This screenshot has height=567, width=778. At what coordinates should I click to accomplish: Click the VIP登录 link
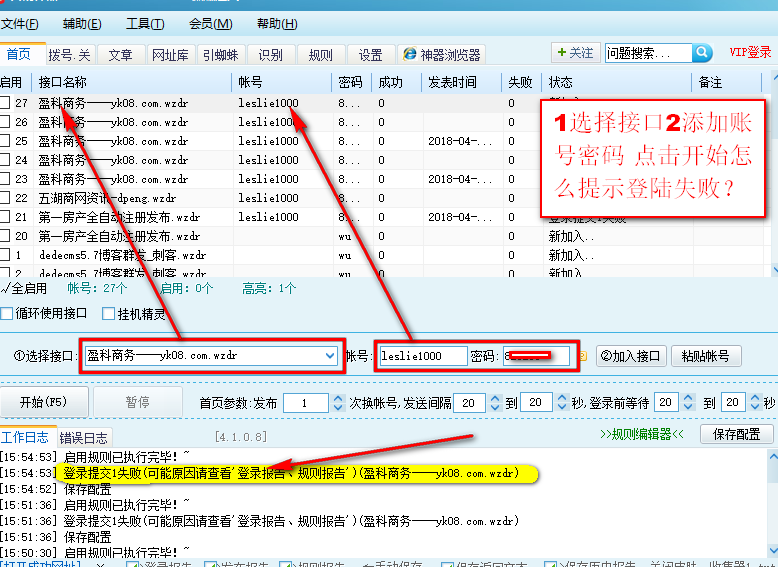pyautogui.click(x=750, y=52)
